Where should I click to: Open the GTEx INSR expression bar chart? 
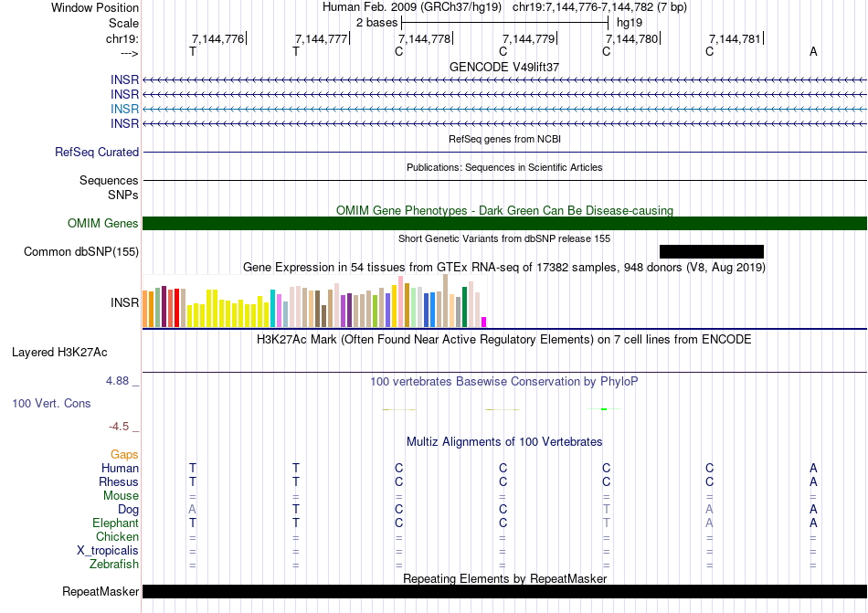tap(315, 304)
